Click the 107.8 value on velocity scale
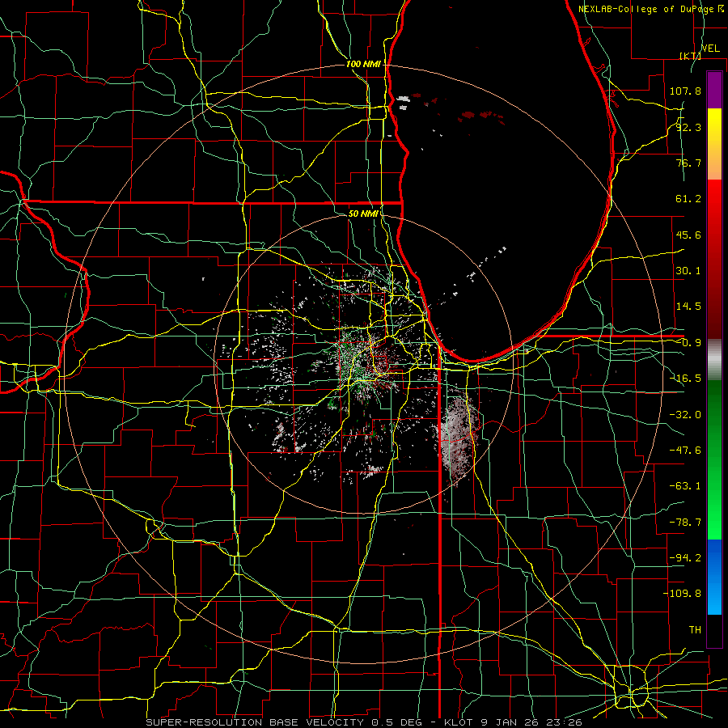The height and width of the screenshot is (728, 728). (x=685, y=91)
